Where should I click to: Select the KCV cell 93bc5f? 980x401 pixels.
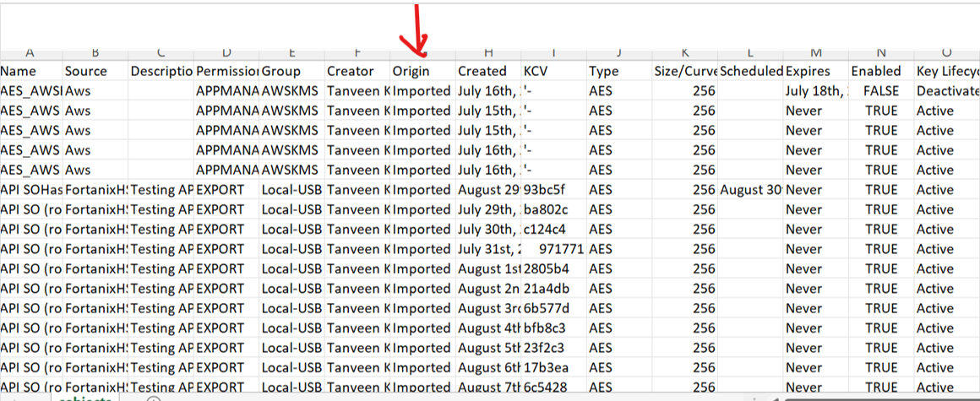coord(553,190)
